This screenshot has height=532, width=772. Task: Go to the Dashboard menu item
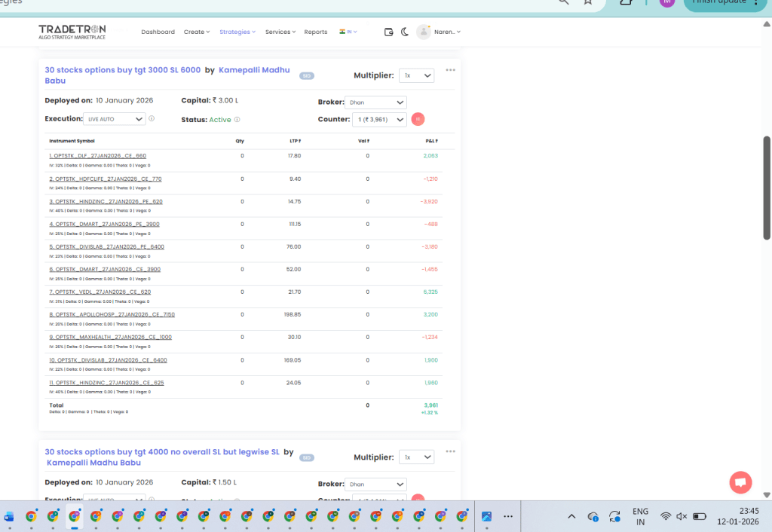coord(158,32)
